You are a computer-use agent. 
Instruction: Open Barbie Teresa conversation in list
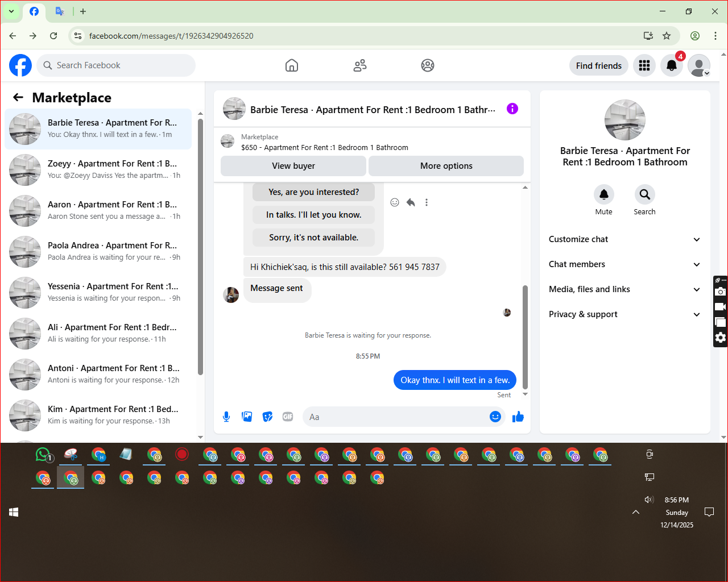pos(98,129)
